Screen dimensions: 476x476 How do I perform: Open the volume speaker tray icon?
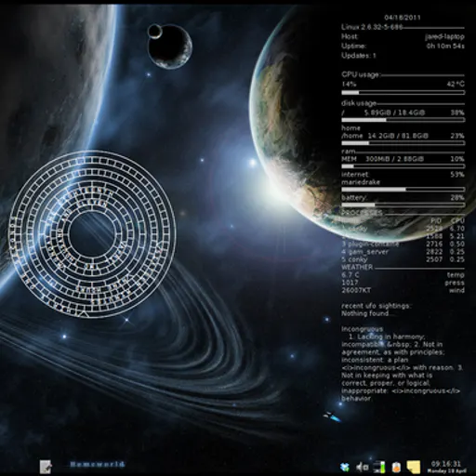coord(362,467)
